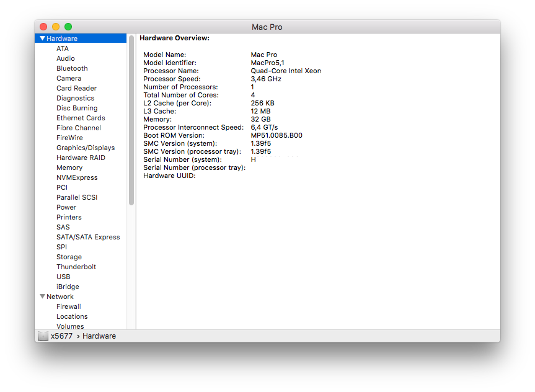Click the Hardware UUID label
The image size is (535, 392).
[x=169, y=176]
